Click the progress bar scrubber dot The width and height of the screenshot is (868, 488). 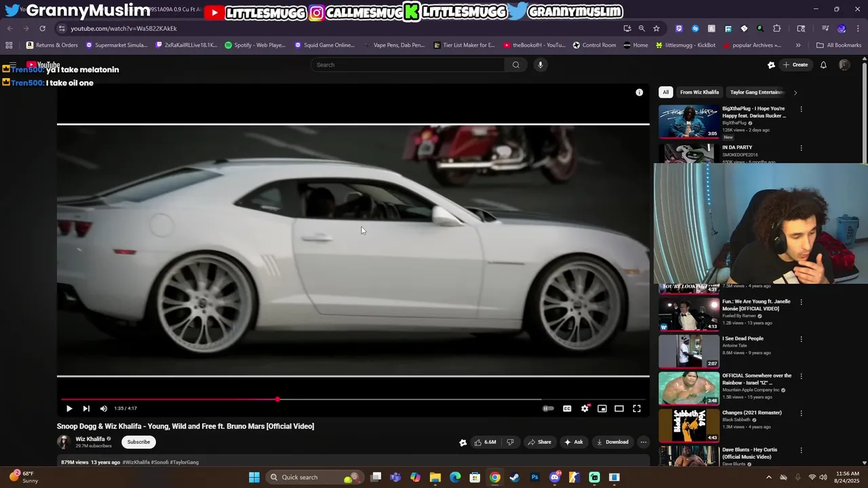pyautogui.click(x=277, y=399)
